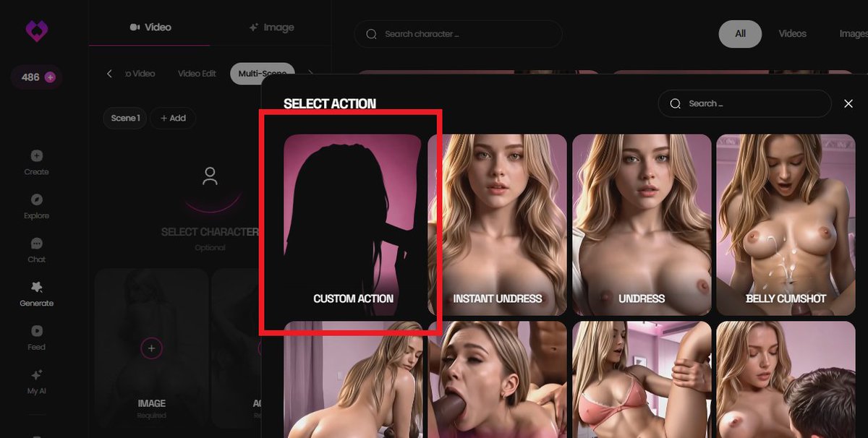Click the + Add scene button
Viewport: 868px width, 438px height.
(x=173, y=118)
